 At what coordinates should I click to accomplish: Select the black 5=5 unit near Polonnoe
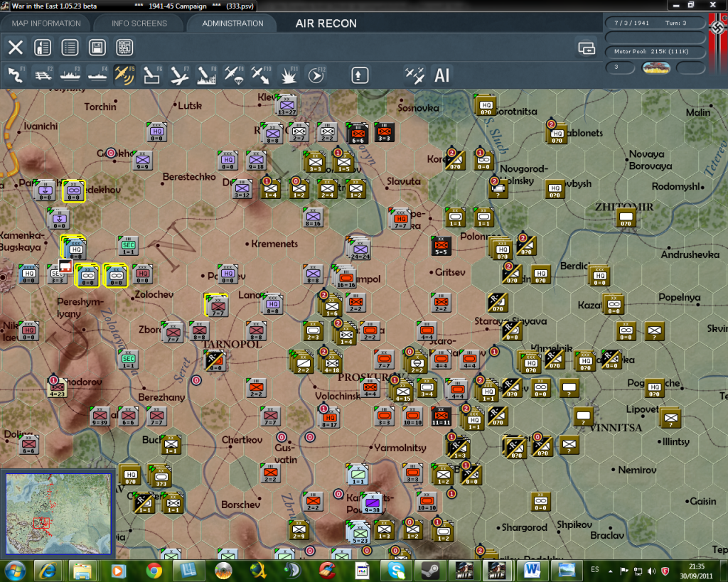[x=441, y=246]
